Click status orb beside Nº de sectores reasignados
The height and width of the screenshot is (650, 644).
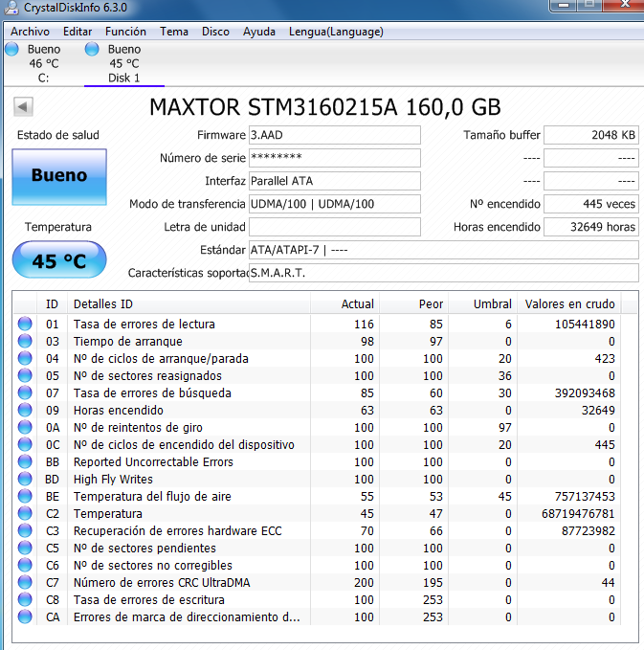click(25, 376)
